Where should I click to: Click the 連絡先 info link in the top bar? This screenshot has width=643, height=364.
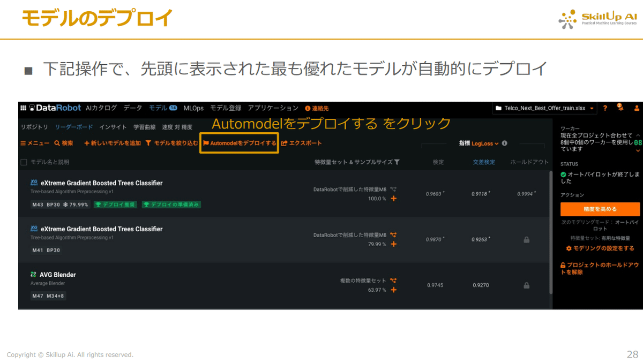(317, 109)
